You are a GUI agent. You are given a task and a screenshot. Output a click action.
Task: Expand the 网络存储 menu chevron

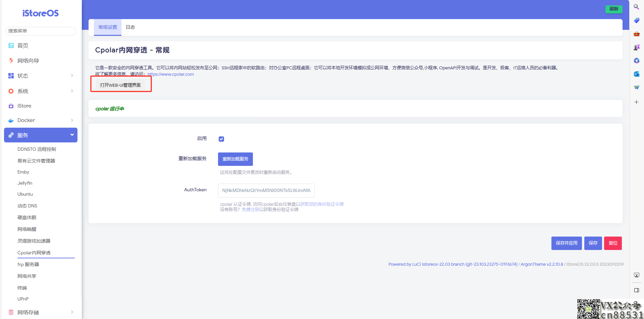click(x=72, y=312)
